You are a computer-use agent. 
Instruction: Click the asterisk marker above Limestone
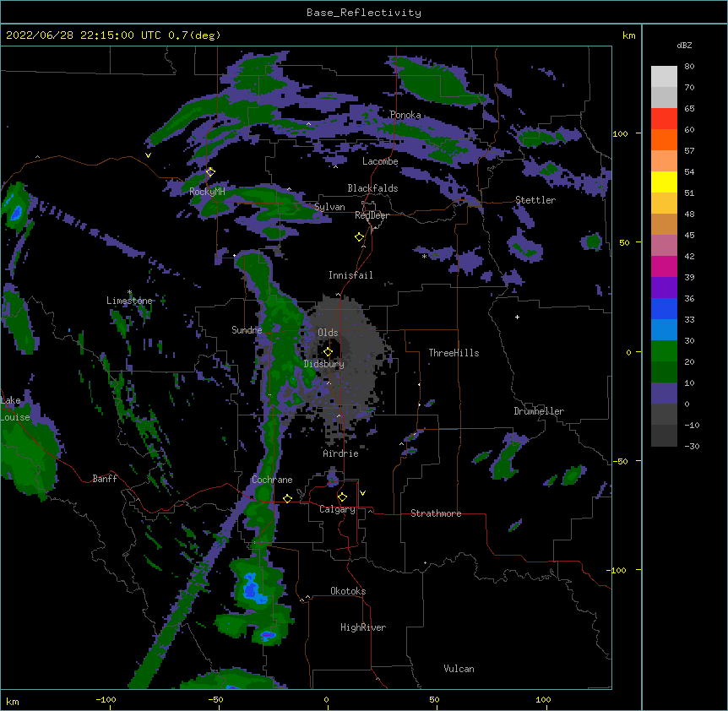[x=129, y=292]
